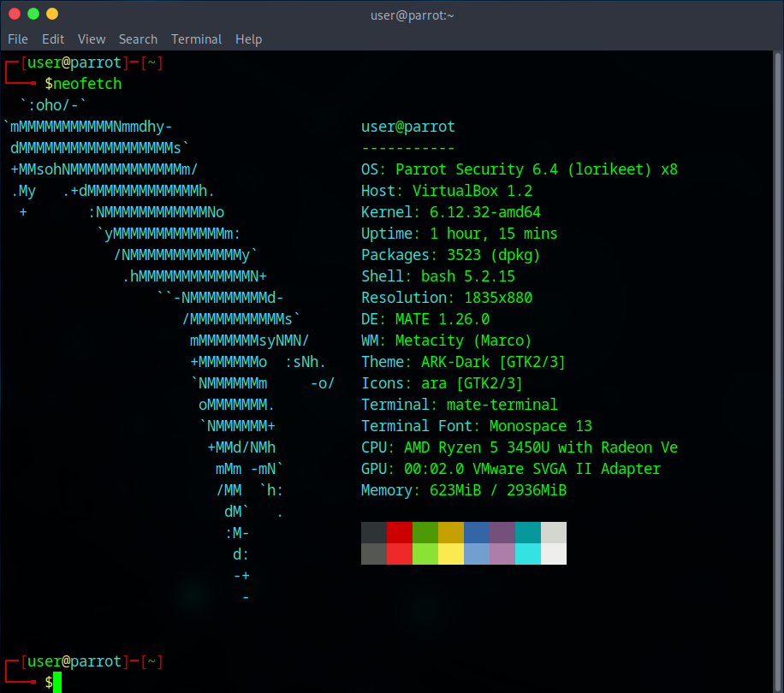
Task: Click the green cursor at the bottom prompt
Action: pos(57,682)
